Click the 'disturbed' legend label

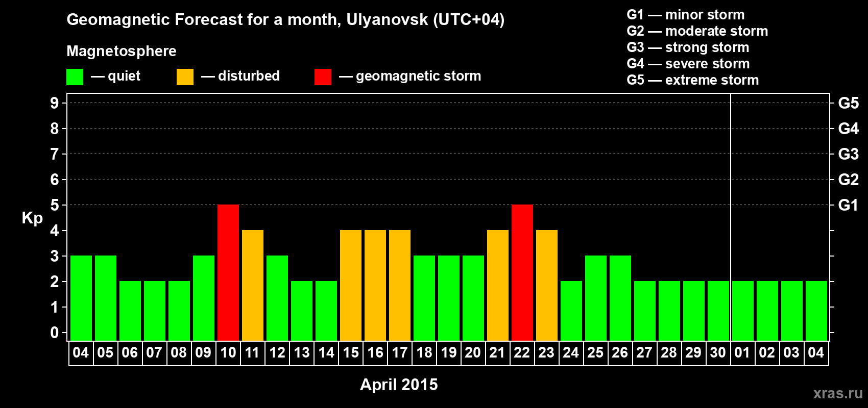249,76
